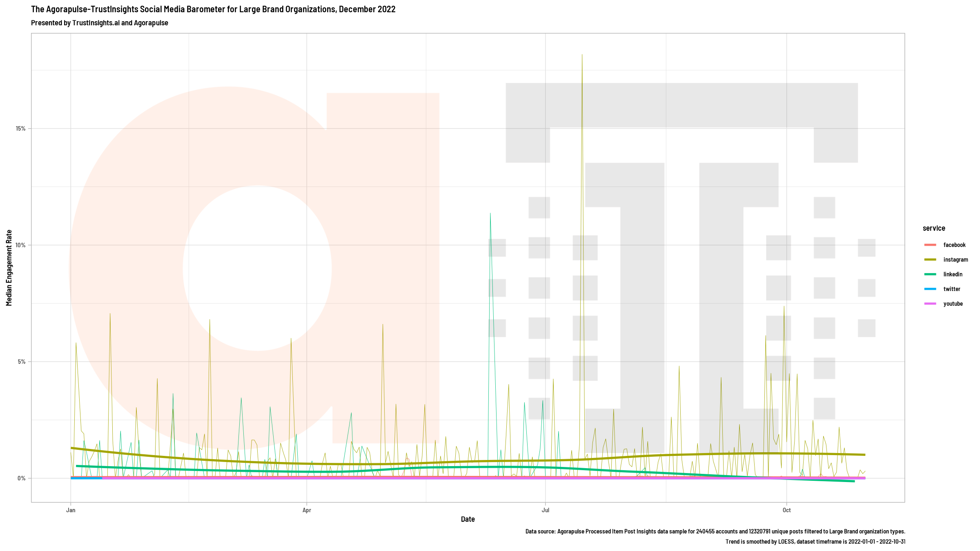Viewport: 980px width, 551px height.
Task: Click the linkedin spike peak above 10% in June
Action: click(490, 213)
